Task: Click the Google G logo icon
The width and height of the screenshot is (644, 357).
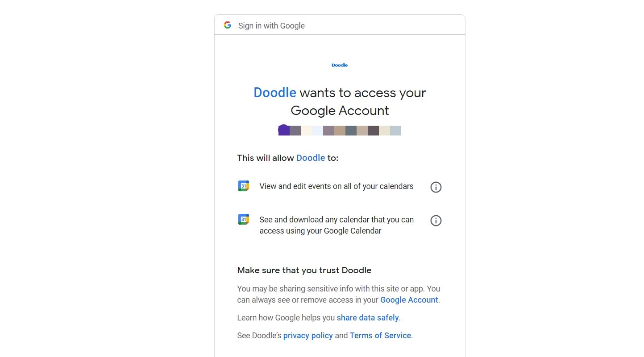Action: point(228,25)
